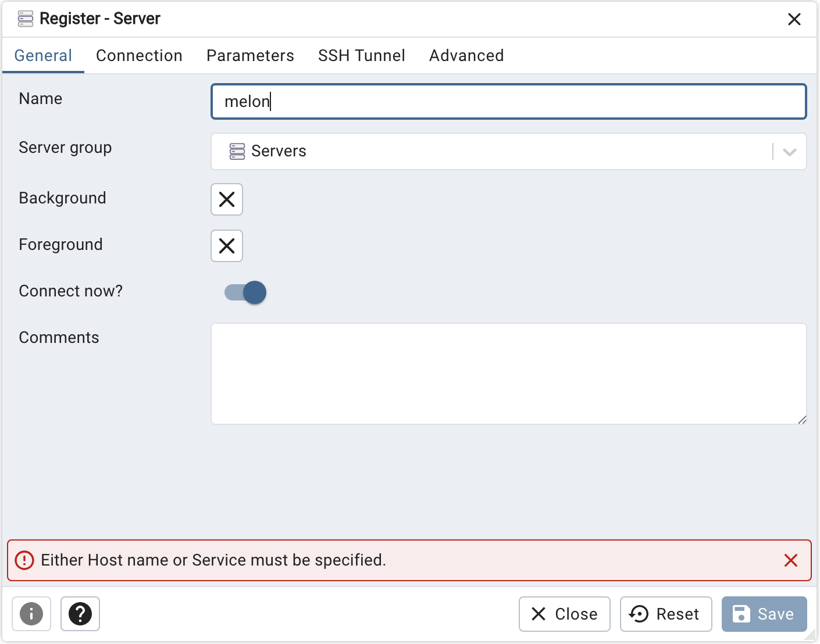Clear the Background color swatch
The height and width of the screenshot is (644, 820).
click(x=227, y=199)
